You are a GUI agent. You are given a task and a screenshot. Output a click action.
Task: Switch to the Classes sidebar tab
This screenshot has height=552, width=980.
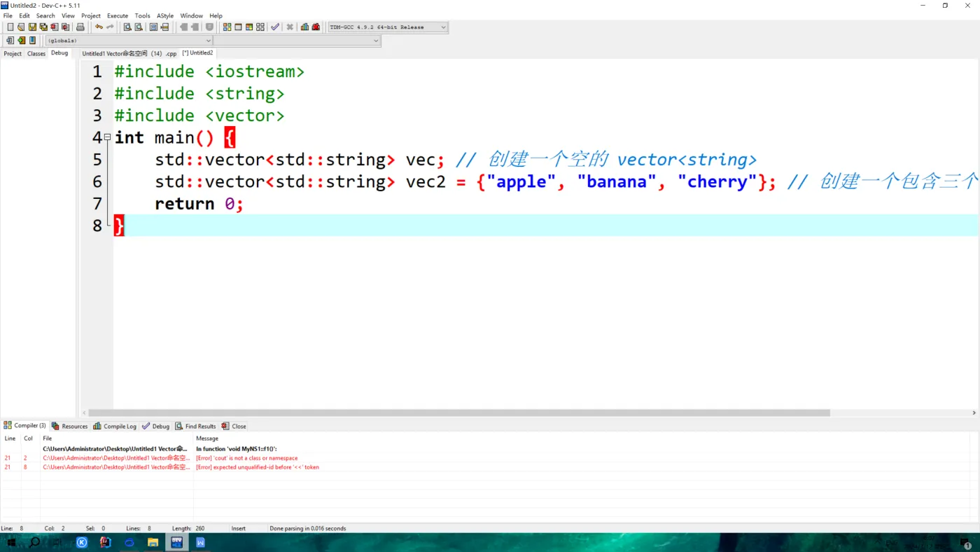coord(36,53)
